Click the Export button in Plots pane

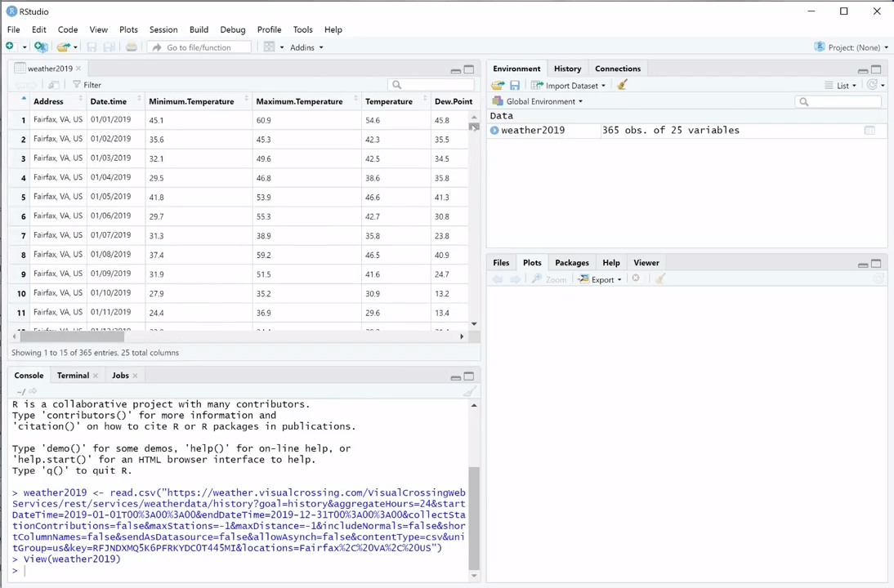601,279
